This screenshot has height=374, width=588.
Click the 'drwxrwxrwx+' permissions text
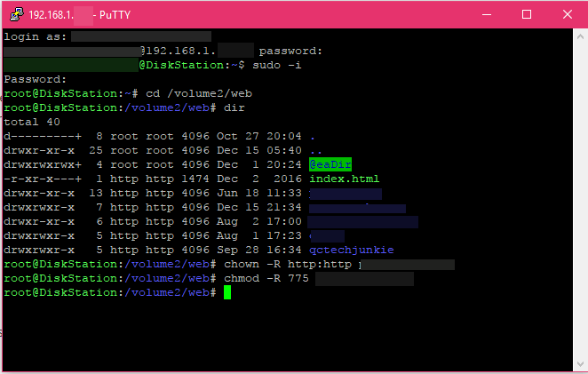[x=43, y=164]
